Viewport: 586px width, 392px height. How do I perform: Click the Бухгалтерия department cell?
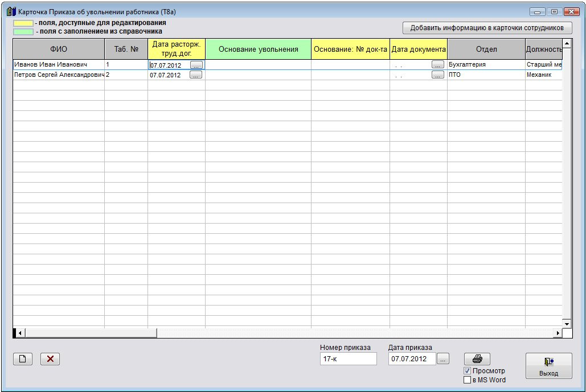point(486,65)
